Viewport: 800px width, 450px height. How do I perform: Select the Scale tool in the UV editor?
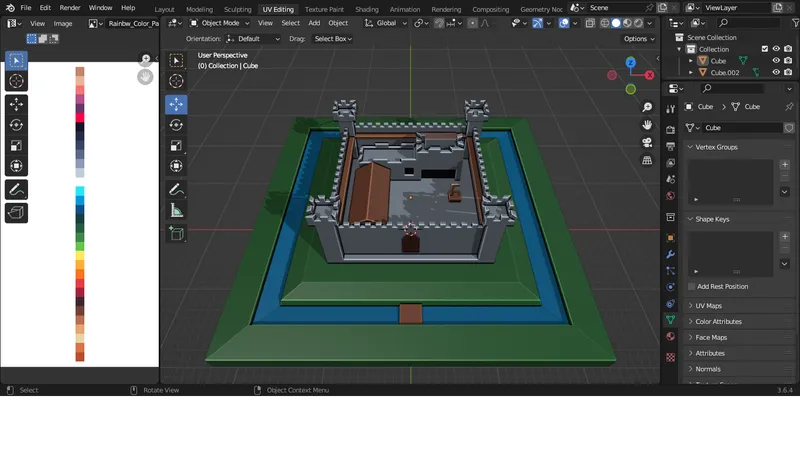click(16, 146)
